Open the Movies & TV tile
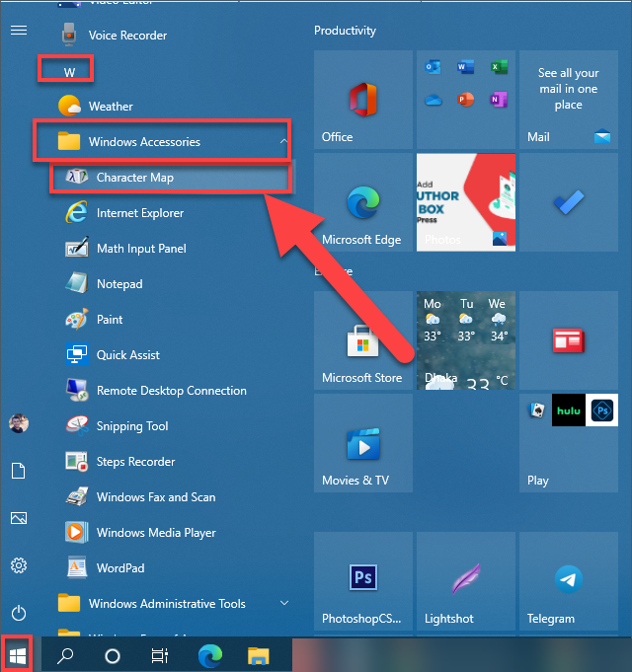Image resolution: width=632 pixels, height=672 pixels. tap(363, 443)
